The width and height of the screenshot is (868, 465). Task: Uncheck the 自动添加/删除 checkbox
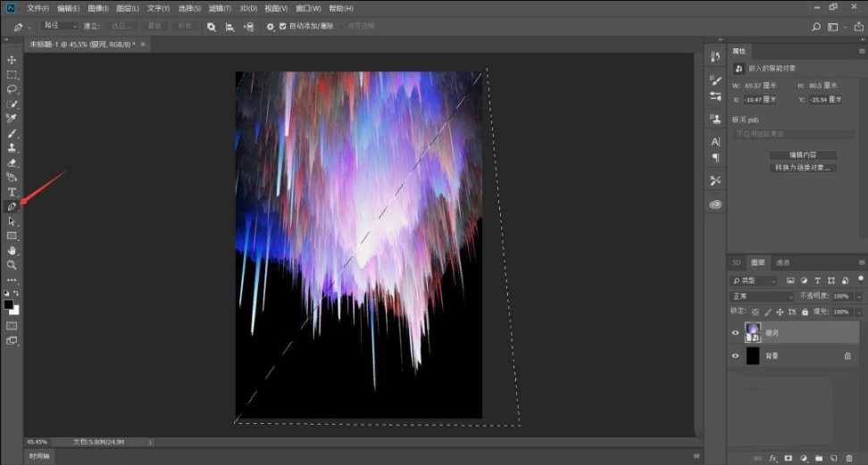pos(283,27)
